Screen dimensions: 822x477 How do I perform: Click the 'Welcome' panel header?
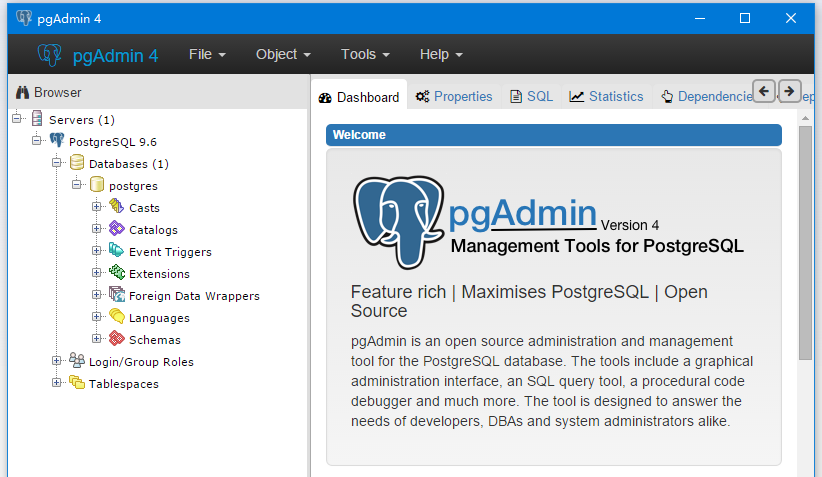[x=554, y=135]
